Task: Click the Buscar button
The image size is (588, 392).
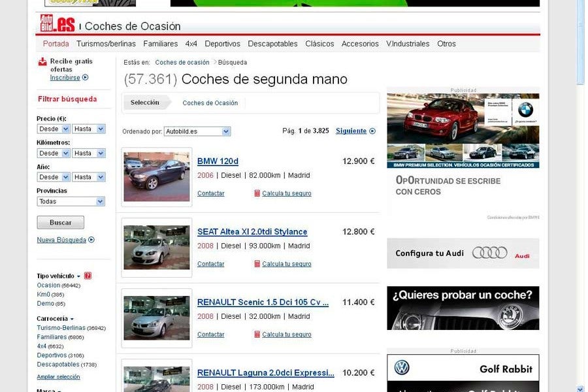Action: point(60,222)
